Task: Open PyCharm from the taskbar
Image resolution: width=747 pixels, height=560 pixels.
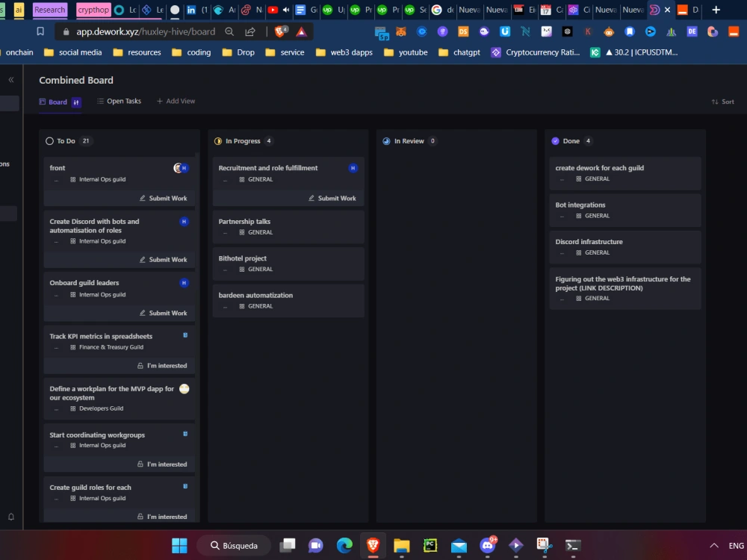Action: [x=430, y=545]
